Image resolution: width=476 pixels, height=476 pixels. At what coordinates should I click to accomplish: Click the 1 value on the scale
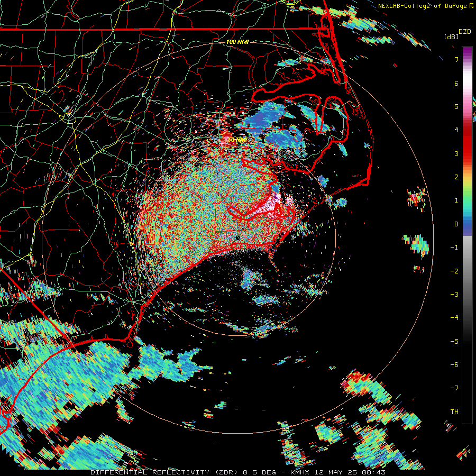[456, 200]
